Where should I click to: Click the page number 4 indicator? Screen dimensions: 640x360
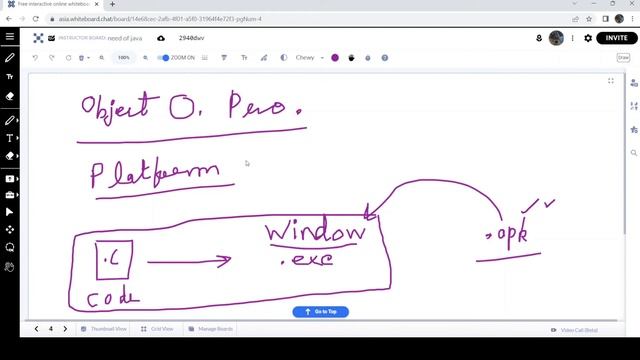click(x=51, y=329)
